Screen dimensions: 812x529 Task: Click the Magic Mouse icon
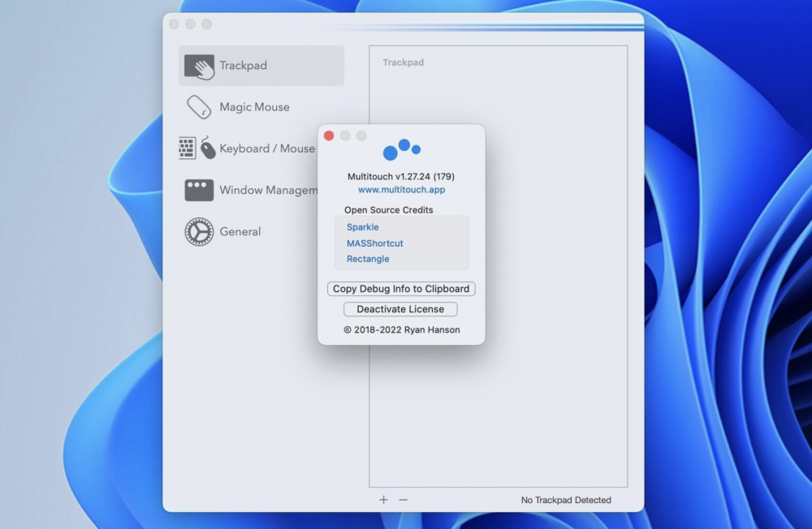(199, 107)
